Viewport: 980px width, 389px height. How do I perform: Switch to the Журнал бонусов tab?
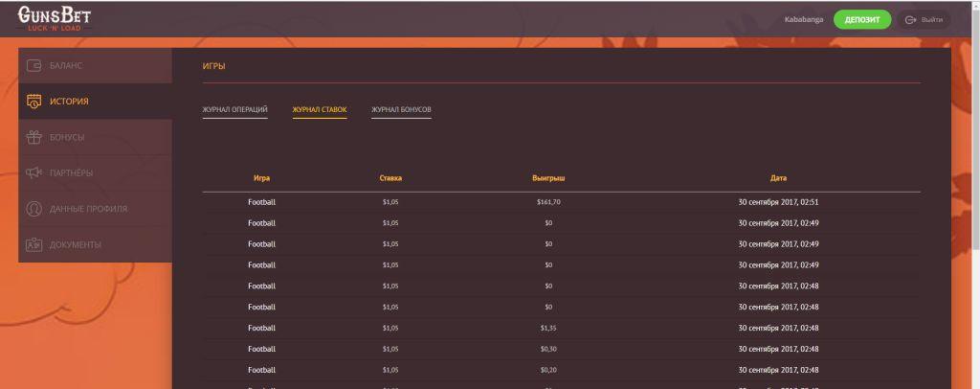coord(401,110)
